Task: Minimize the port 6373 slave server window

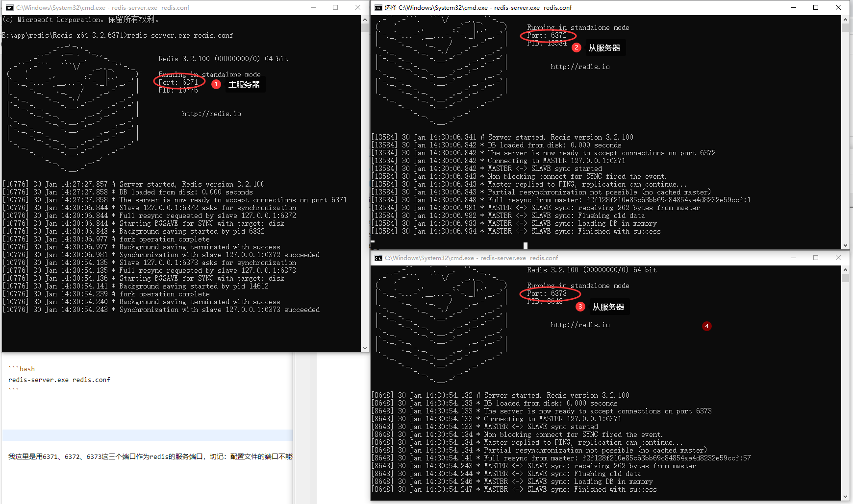Action: tap(794, 258)
